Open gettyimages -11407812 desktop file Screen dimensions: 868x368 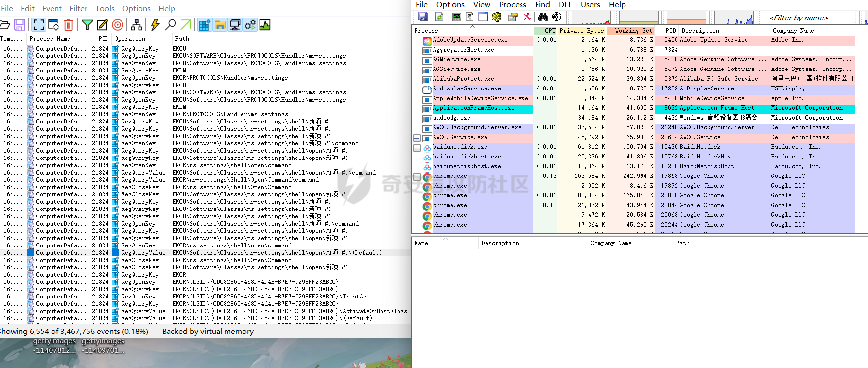point(54,346)
